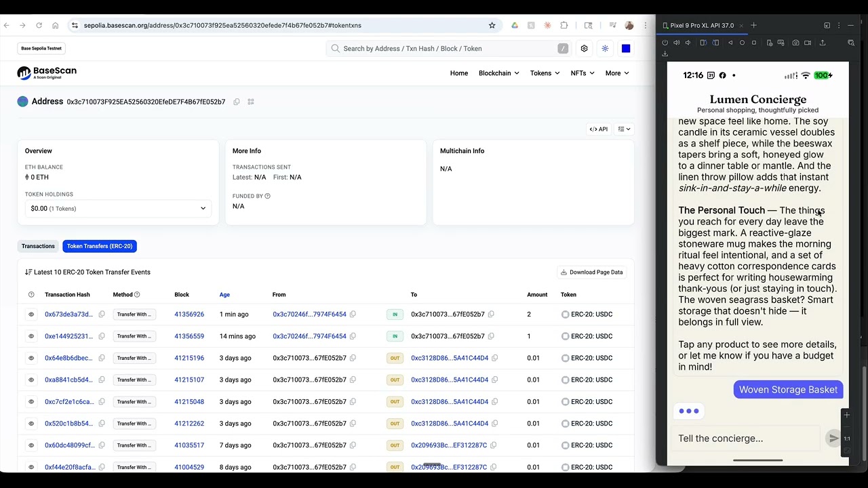Download Page Data button

(x=591, y=272)
